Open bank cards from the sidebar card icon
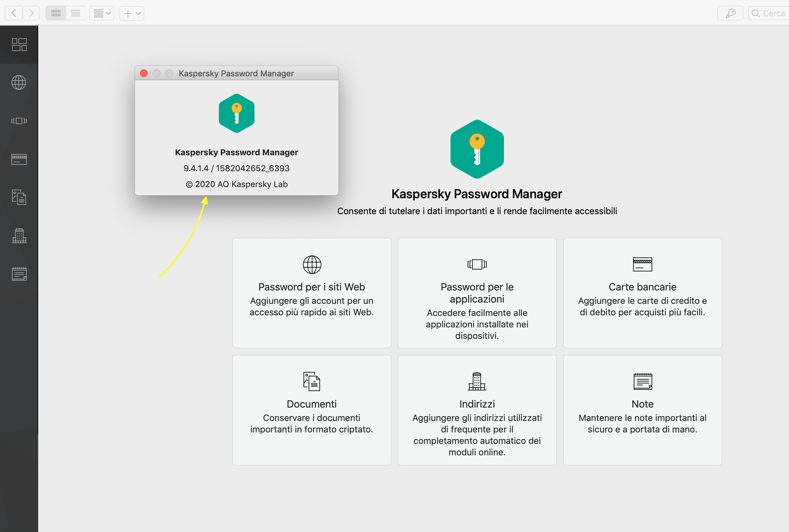Image resolution: width=789 pixels, height=532 pixels. (x=19, y=159)
